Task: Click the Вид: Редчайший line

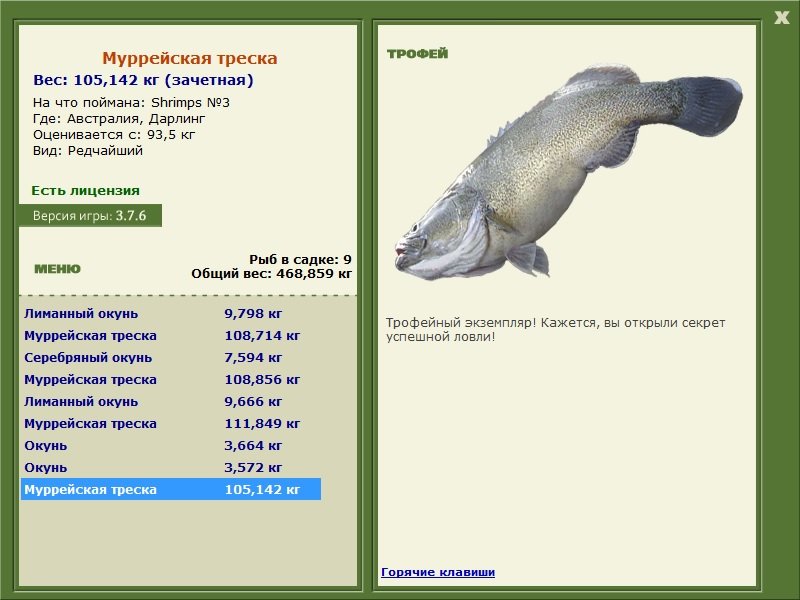Action: 88,151
